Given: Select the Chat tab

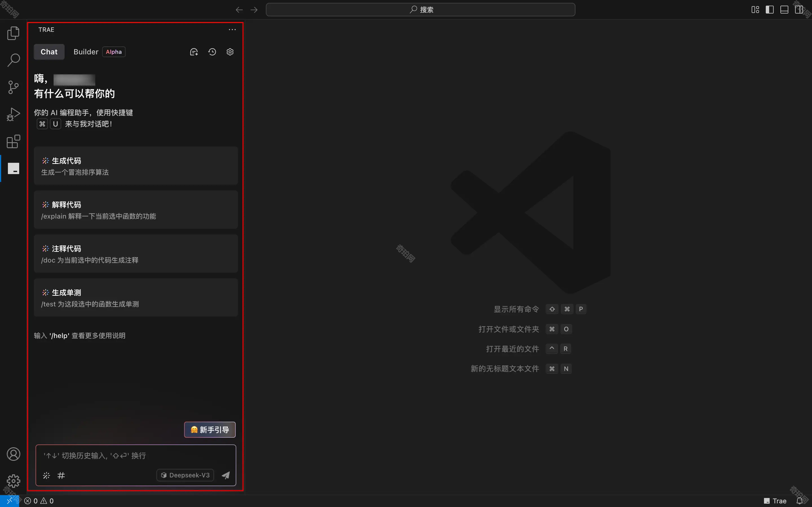Looking at the screenshot, I should pyautogui.click(x=49, y=52).
